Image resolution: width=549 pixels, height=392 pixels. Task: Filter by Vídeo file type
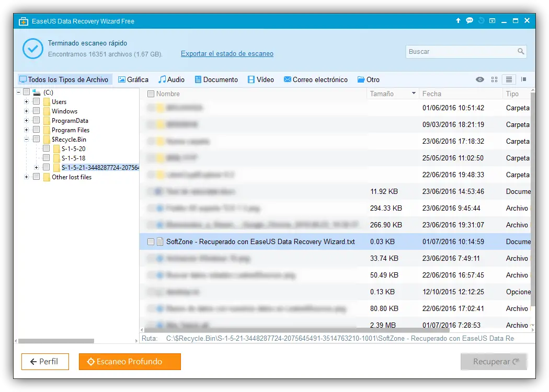pyautogui.click(x=260, y=79)
